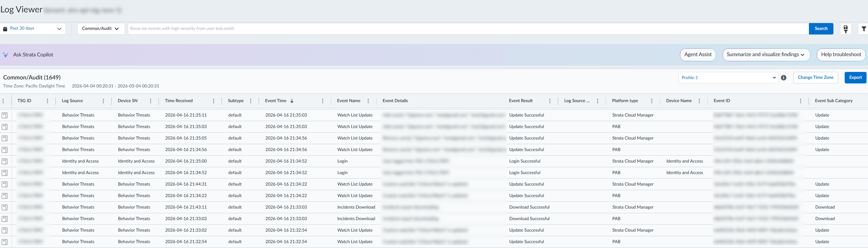Viewport: 868px width, 248px height.
Task: Click the calendar icon beside Past 30 days
Action: coord(5,29)
